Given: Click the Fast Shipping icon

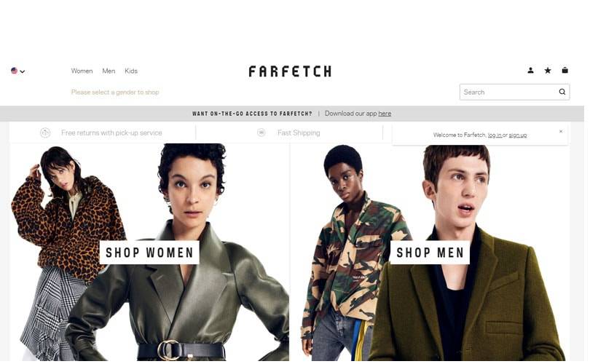Looking at the screenshot, I should [x=261, y=132].
